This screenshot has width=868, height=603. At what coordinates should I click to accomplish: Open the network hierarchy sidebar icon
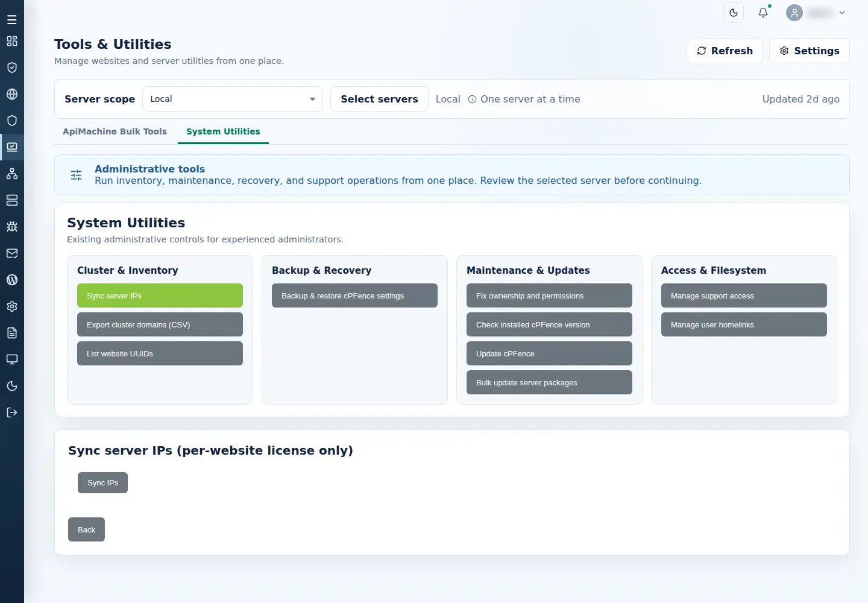(x=12, y=174)
